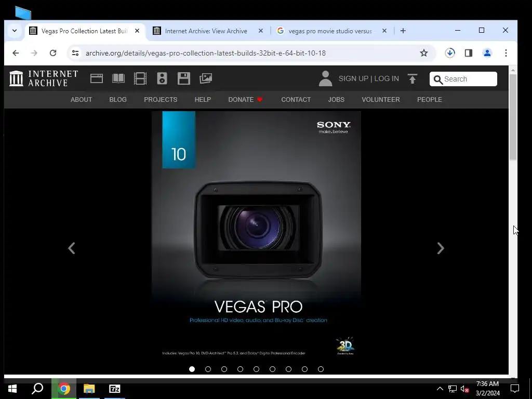Click the Internet Archive Search field

pyautogui.click(x=463, y=79)
